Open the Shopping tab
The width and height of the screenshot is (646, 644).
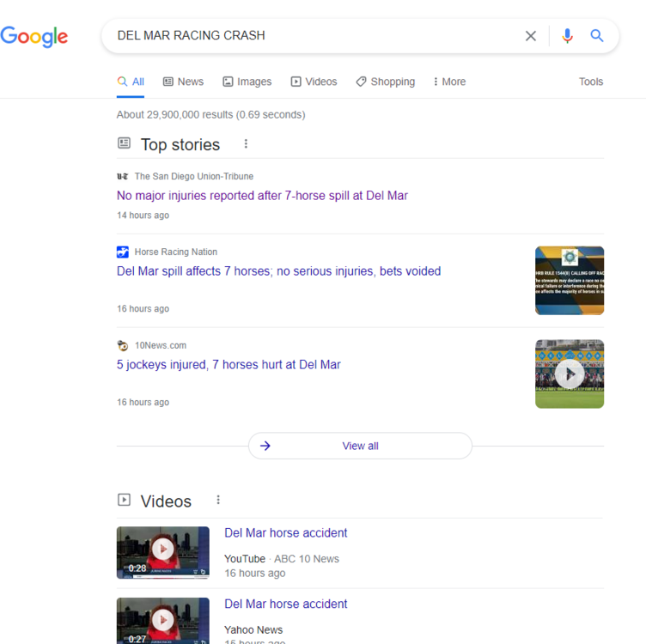386,82
